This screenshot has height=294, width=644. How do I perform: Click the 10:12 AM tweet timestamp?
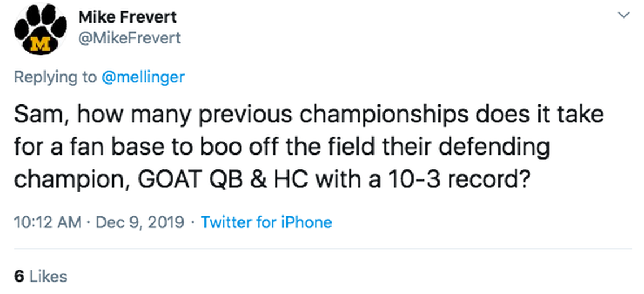[47, 222]
